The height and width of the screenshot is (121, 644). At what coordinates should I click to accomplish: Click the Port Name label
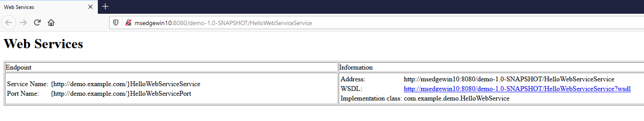pos(23,94)
